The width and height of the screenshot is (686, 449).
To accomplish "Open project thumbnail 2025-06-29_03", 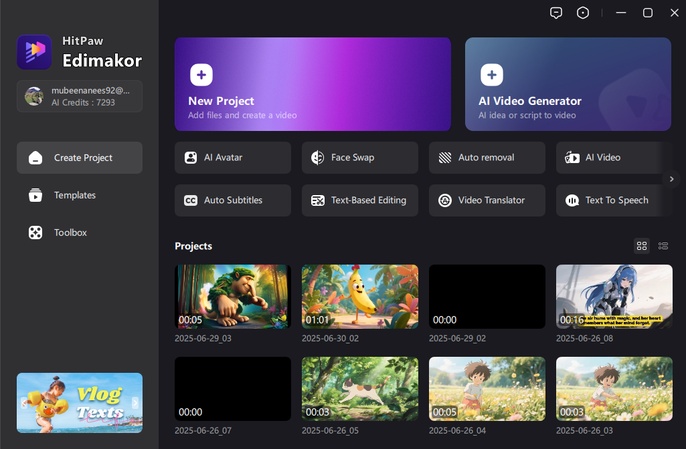I will pyautogui.click(x=233, y=296).
